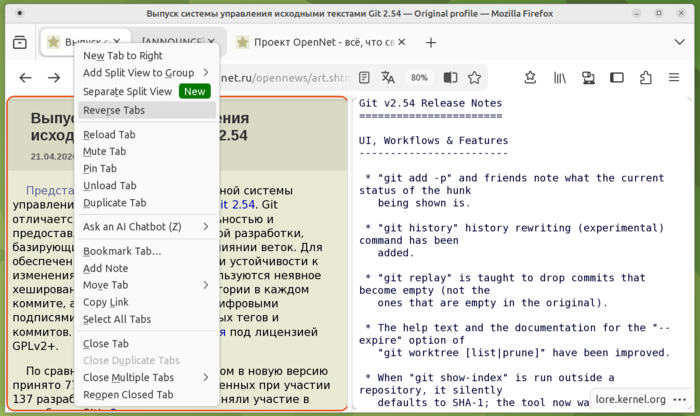Click the split view icon in address bar
Viewport: 700px width, 416px height.
pyautogui.click(x=450, y=78)
